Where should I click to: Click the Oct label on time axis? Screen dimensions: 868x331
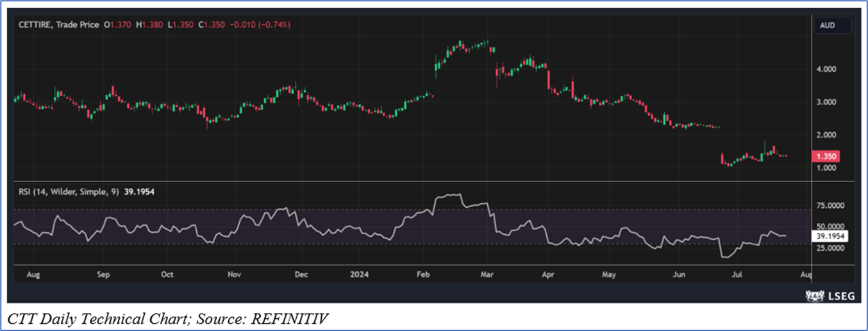pyautogui.click(x=167, y=275)
